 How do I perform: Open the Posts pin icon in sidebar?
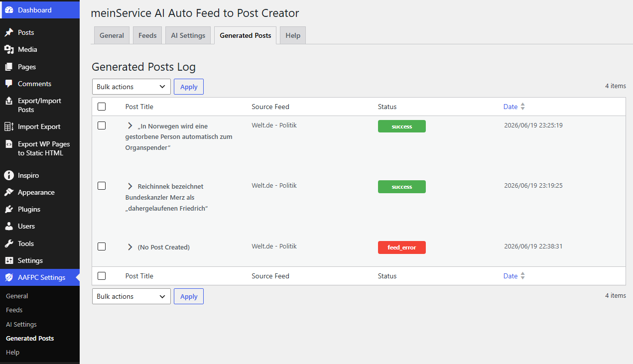coord(9,32)
